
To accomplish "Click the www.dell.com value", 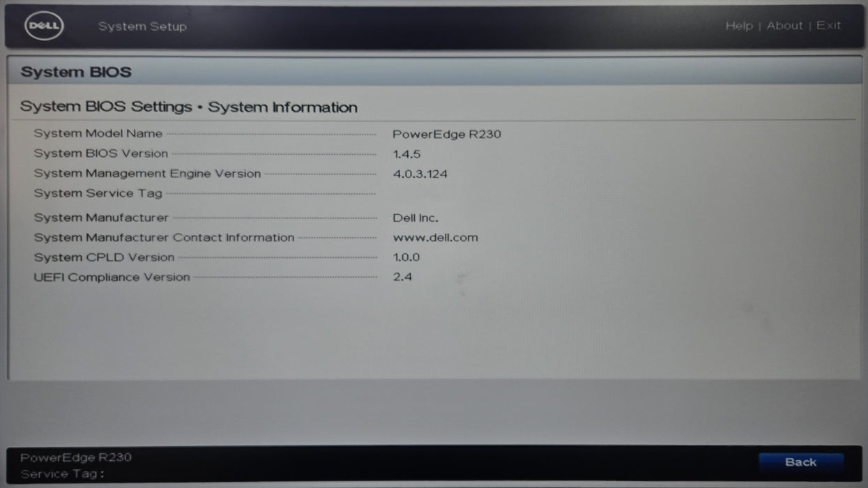I will coord(436,238).
